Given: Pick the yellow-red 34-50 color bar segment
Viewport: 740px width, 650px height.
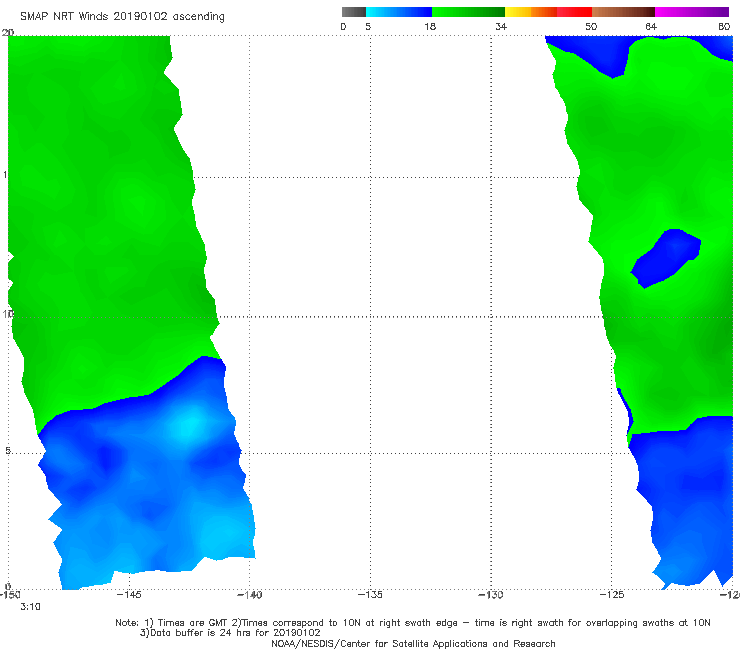Looking at the screenshot, I should click(548, 12).
